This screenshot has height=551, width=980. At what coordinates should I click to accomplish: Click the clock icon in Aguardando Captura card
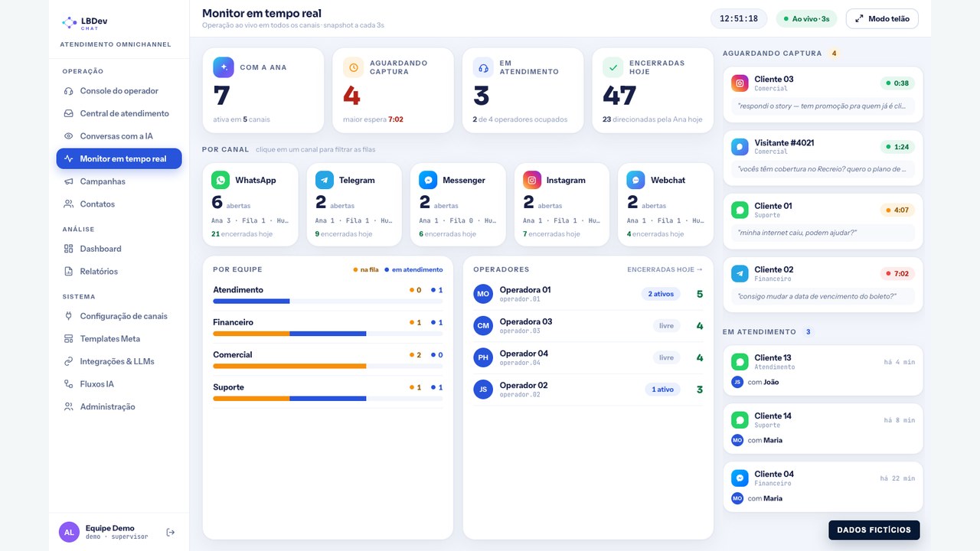click(353, 67)
